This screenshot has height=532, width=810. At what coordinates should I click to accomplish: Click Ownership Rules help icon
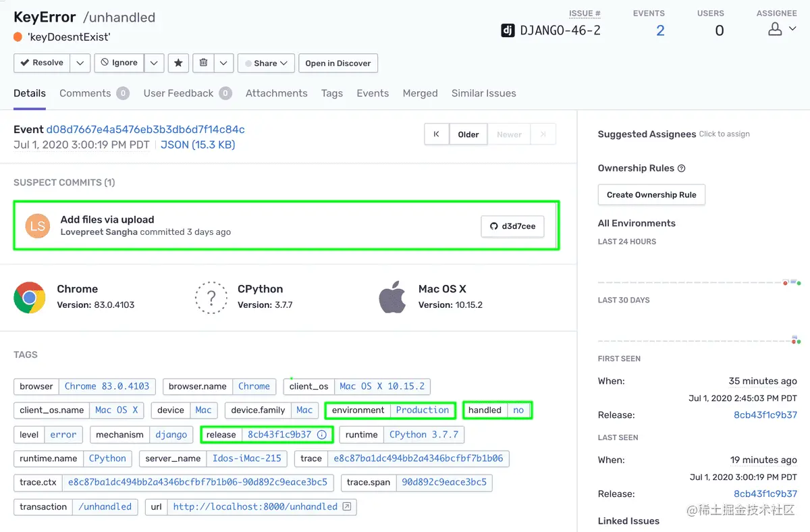[x=681, y=168]
